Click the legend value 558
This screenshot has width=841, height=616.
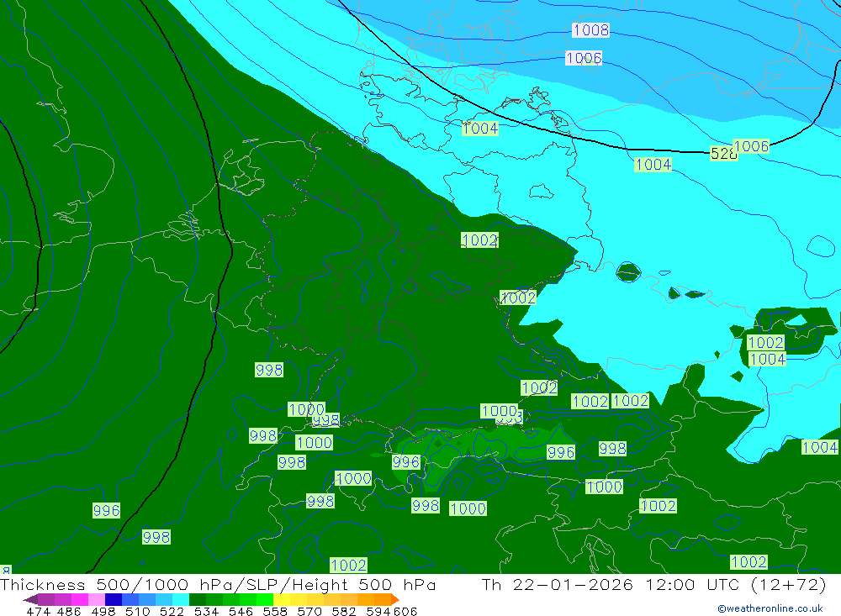point(275,611)
